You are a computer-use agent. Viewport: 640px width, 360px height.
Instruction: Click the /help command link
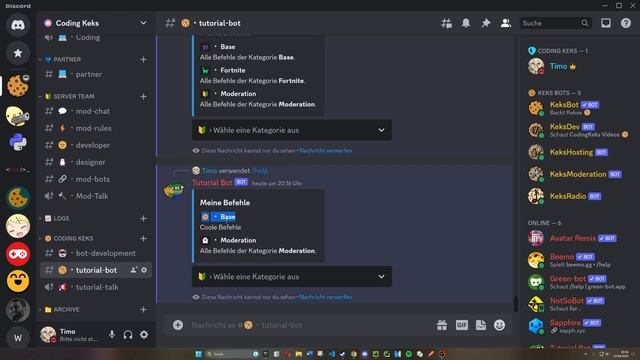pyautogui.click(x=260, y=171)
